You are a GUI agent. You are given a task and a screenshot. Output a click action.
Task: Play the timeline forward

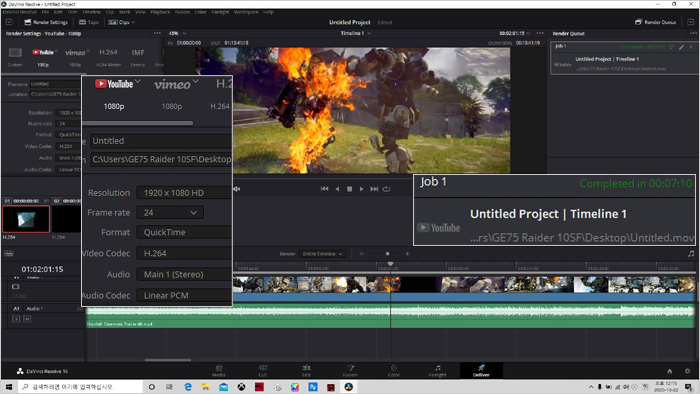pyautogui.click(x=362, y=189)
